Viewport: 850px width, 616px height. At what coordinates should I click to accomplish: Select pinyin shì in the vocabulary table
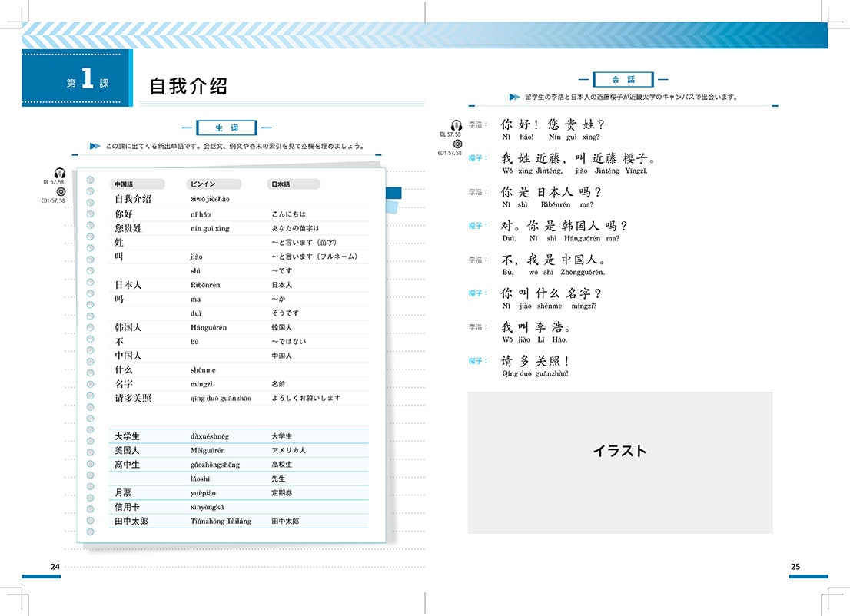[x=195, y=271]
